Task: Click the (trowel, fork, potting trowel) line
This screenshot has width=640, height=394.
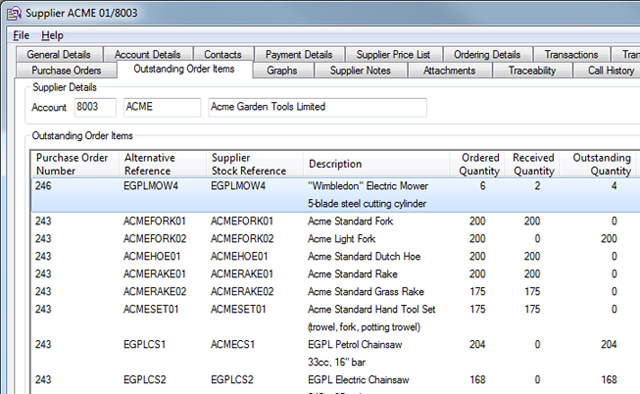Action: pos(364,327)
